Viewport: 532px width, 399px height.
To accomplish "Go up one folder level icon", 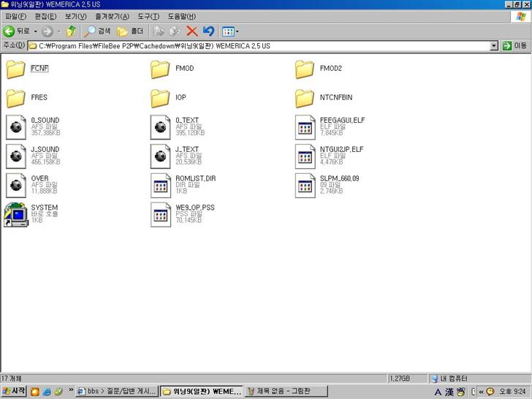I will coord(72,31).
